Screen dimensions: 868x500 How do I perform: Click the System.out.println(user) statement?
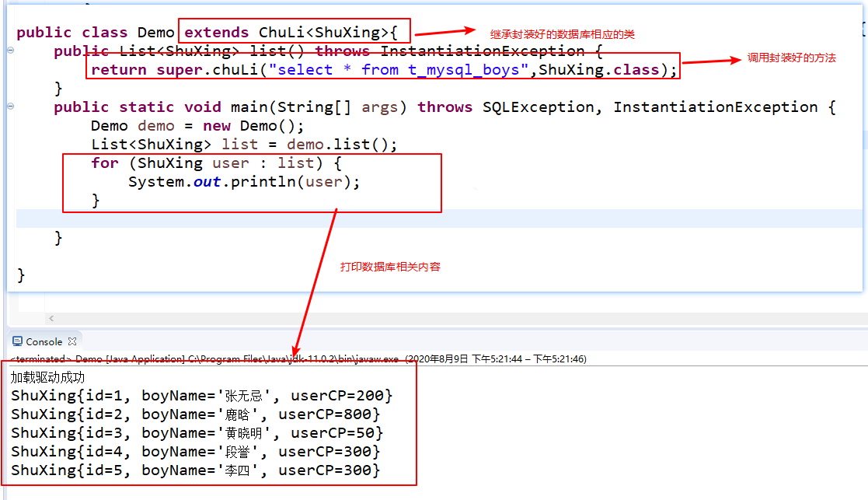coord(243,182)
